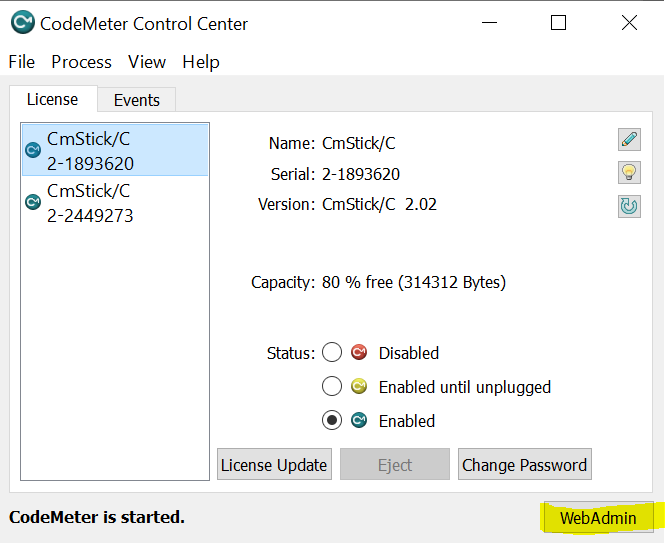Select the Disabled radio button
The height and width of the screenshot is (543, 666).
point(332,352)
